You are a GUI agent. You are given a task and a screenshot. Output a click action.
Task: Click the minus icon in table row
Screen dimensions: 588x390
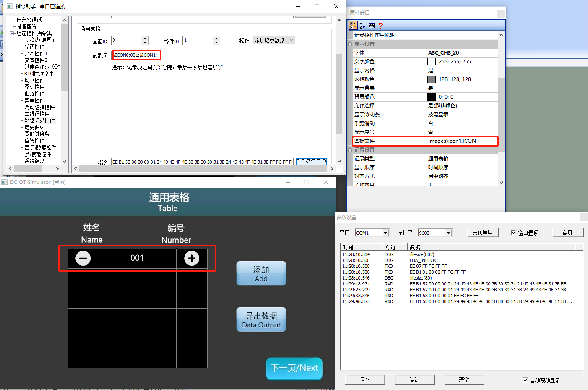83,258
